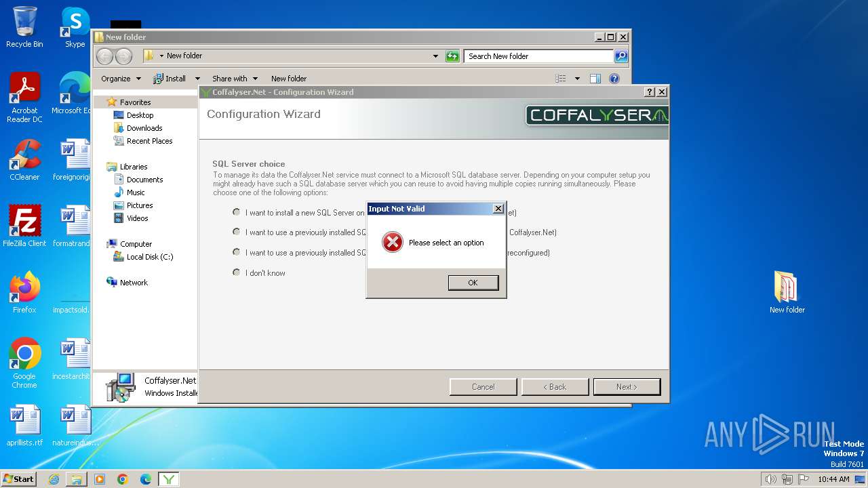Select the CCleaner desktop icon

(24, 160)
